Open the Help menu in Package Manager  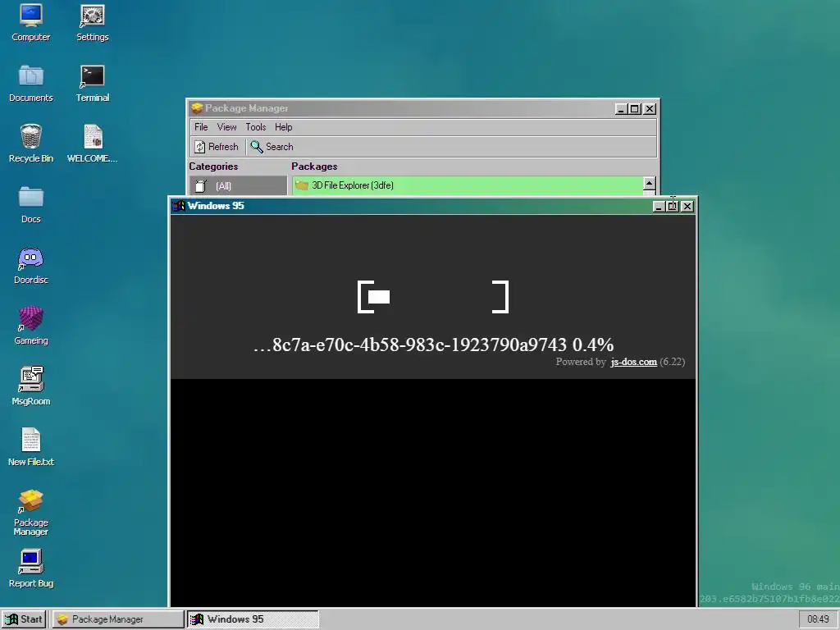click(283, 127)
